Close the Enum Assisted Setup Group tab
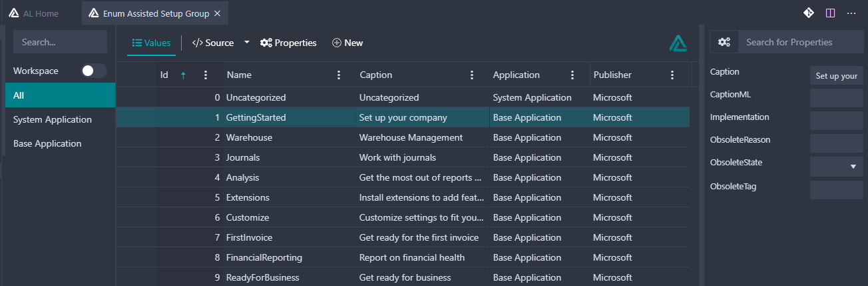Image resolution: width=868 pixels, height=286 pixels. pos(218,13)
